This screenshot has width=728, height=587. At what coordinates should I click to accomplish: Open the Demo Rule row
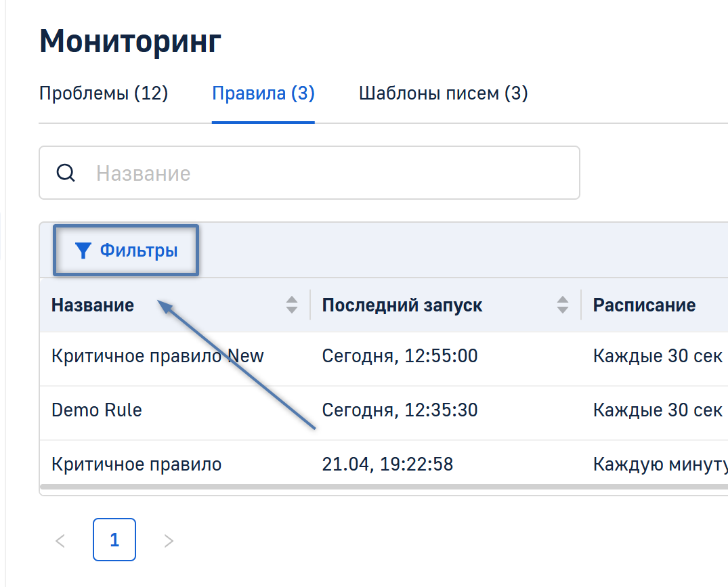[x=97, y=410]
